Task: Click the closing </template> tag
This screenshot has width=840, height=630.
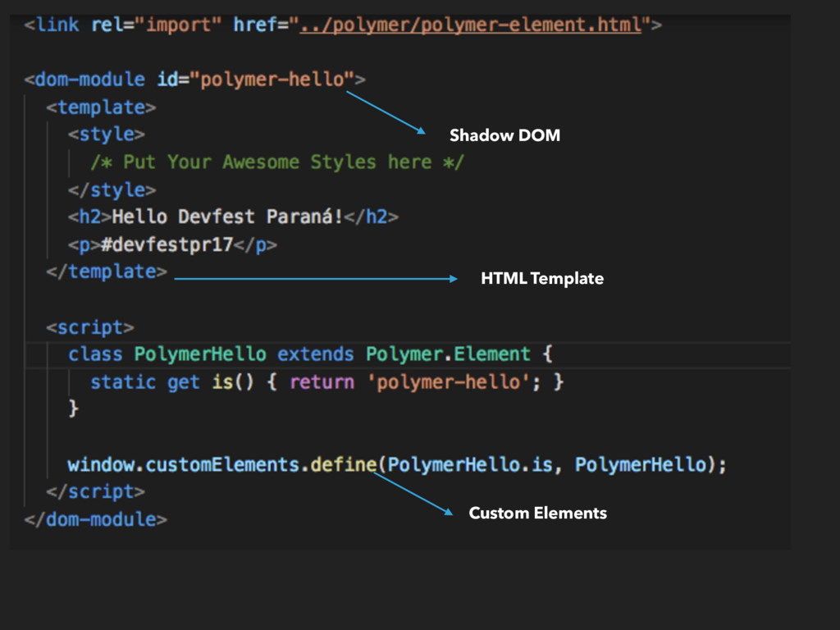Action: point(107,272)
